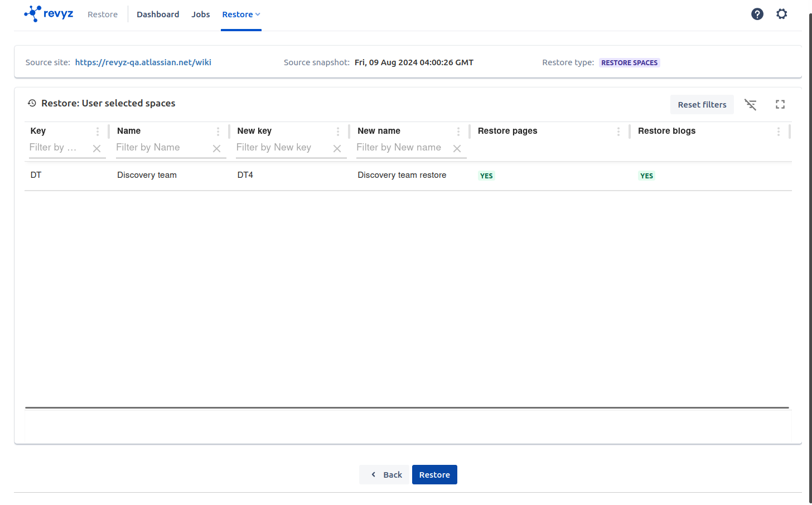Viewport: 812px width, 505px height.
Task: Focus the Filter by Name input
Action: [x=162, y=148]
